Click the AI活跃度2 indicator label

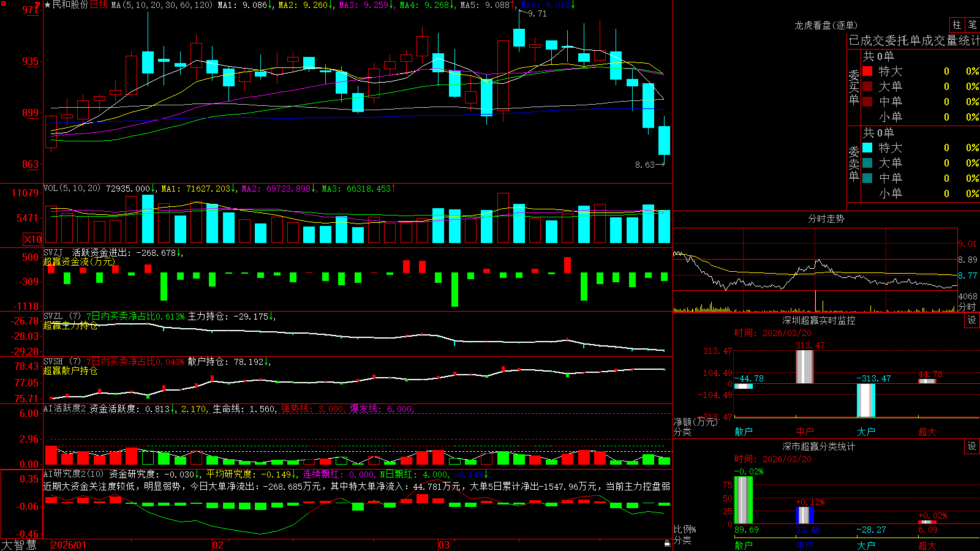pyautogui.click(x=65, y=408)
